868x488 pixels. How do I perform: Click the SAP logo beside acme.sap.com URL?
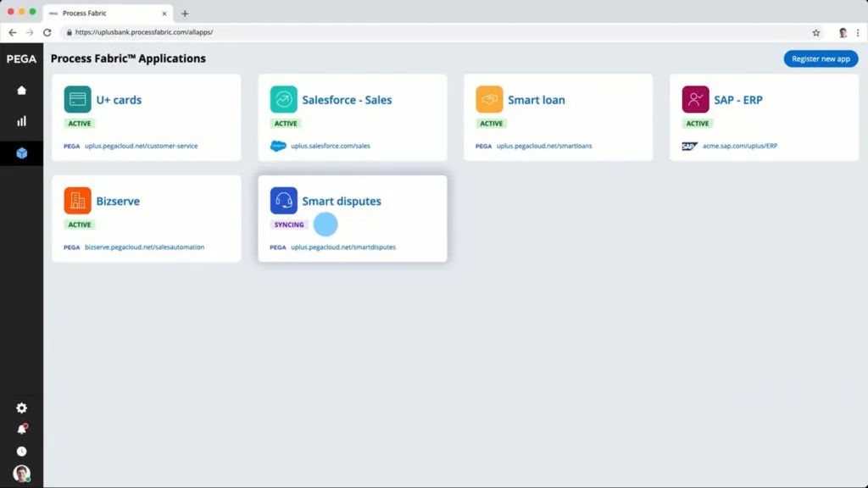(689, 146)
